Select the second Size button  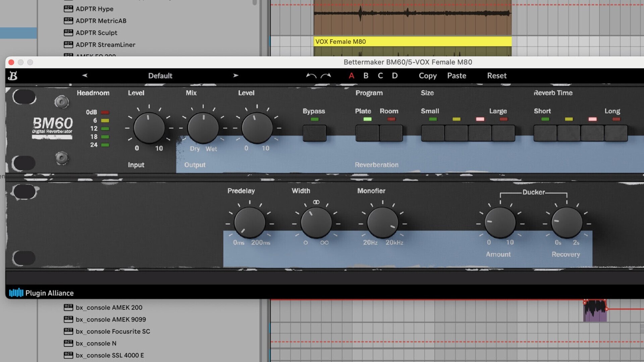[x=457, y=133]
